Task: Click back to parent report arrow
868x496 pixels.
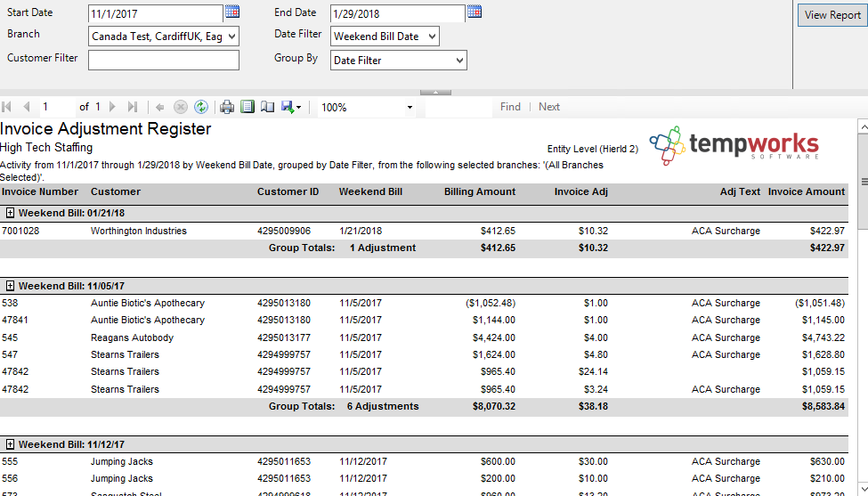Action: click(160, 107)
